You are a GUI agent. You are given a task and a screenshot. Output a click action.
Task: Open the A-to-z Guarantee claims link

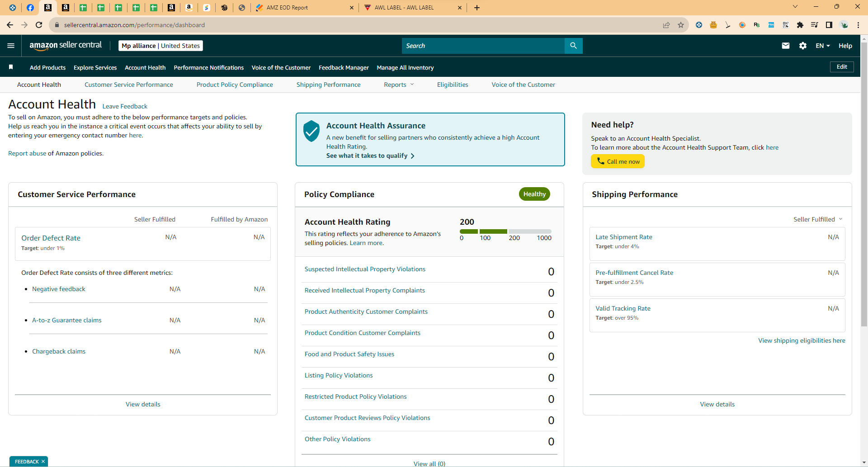67,320
